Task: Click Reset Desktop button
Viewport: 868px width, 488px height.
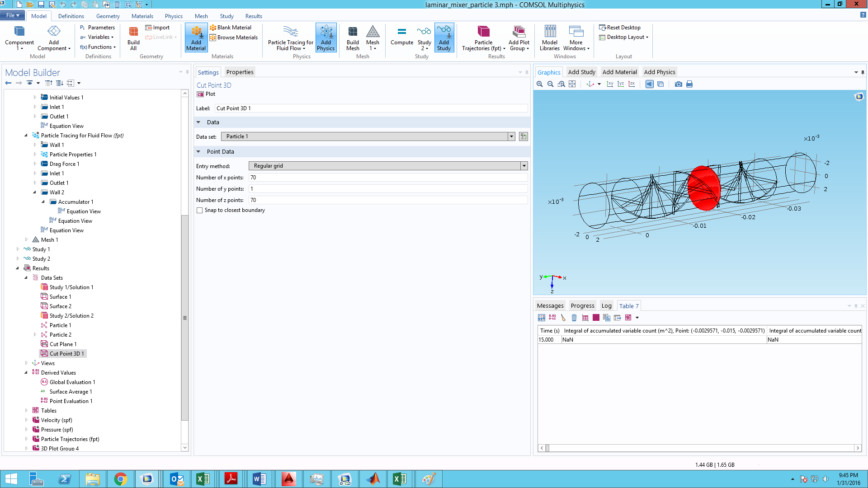Action: pyautogui.click(x=619, y=28)
